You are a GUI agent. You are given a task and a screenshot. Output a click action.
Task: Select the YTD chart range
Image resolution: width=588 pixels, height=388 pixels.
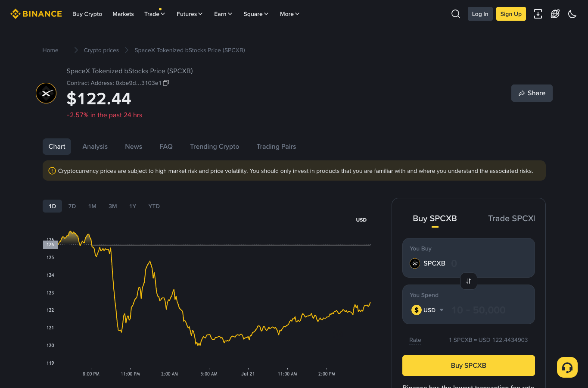[x=154, y=206]
